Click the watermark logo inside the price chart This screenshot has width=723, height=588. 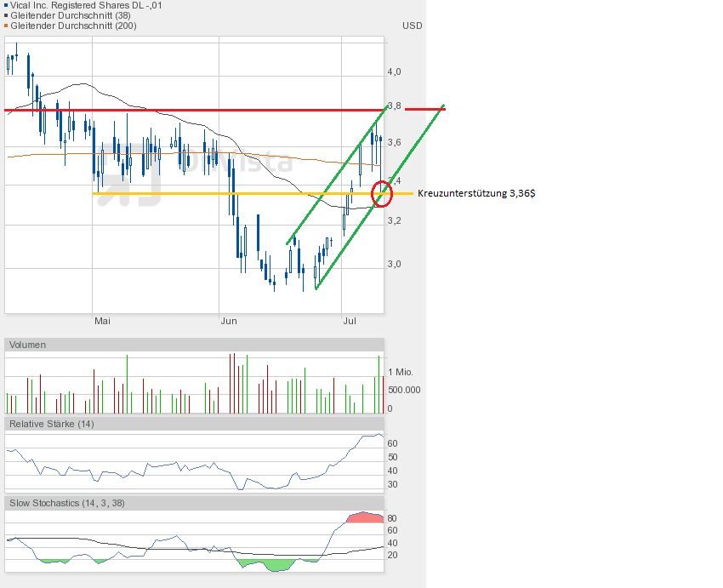pyautogui.click(x=136, y=174)
